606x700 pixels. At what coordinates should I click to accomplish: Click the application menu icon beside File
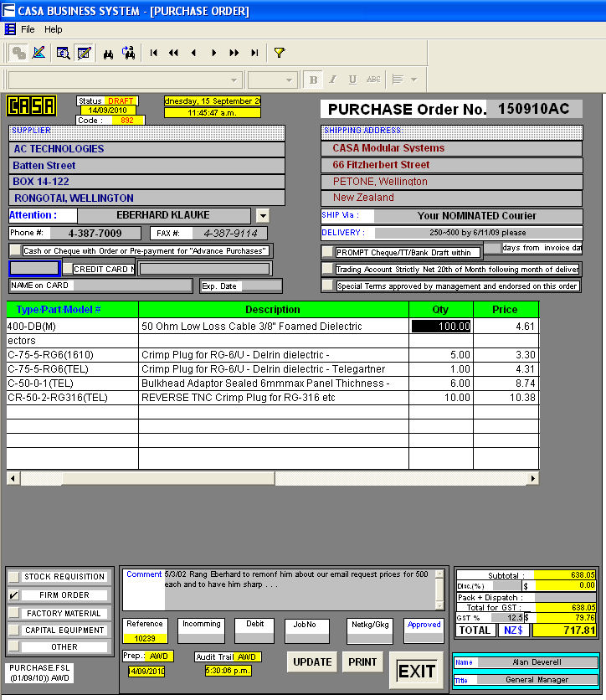pyautogui.click(x=10, y=29)
